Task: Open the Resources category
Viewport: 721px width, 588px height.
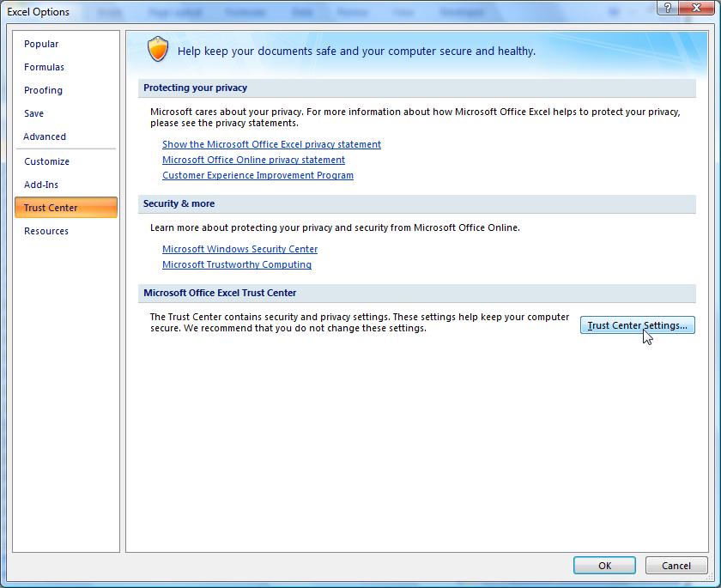Action: point(46,231)
